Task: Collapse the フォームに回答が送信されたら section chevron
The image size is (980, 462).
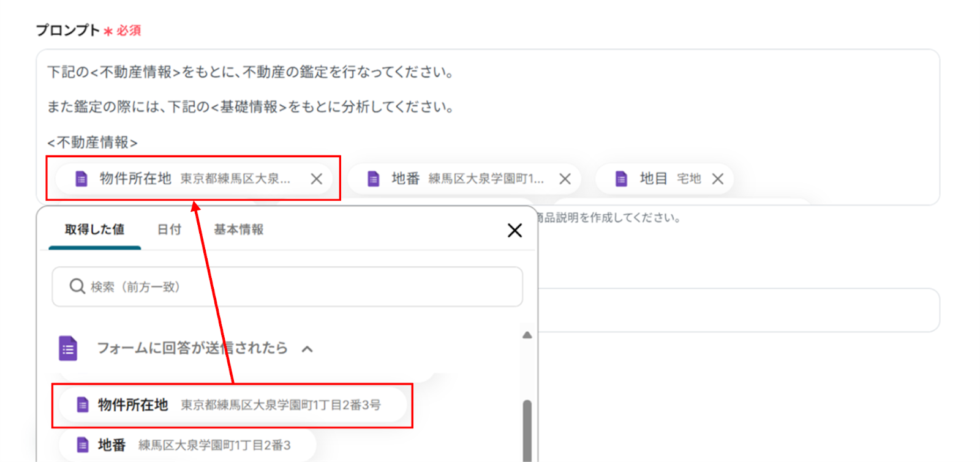Action: coord(307,349)
